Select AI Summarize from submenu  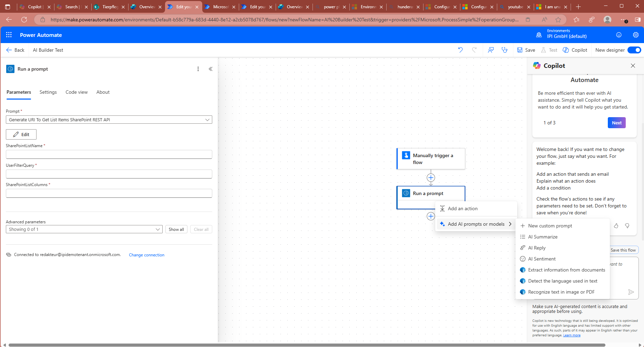tap(562, 237)
